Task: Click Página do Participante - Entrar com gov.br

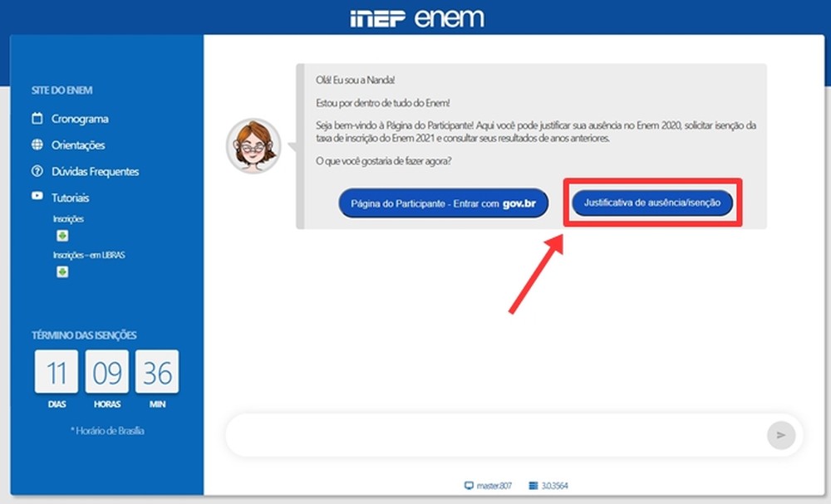Action: (x=444, y=203)
